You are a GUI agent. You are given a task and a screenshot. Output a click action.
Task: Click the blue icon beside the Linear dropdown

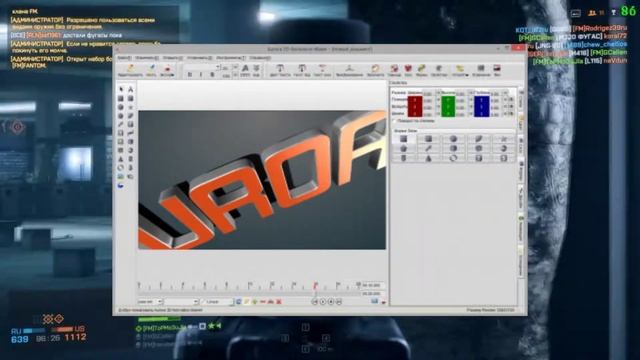coord(239,302)
